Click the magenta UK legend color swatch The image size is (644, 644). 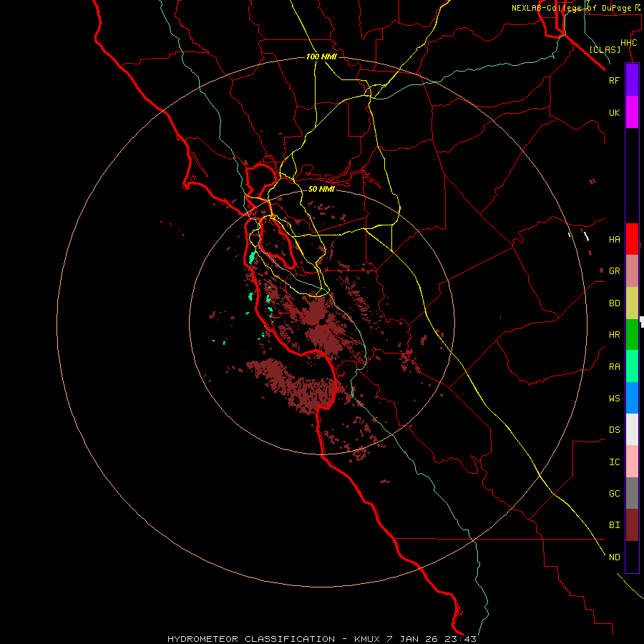tap(632, 112)
